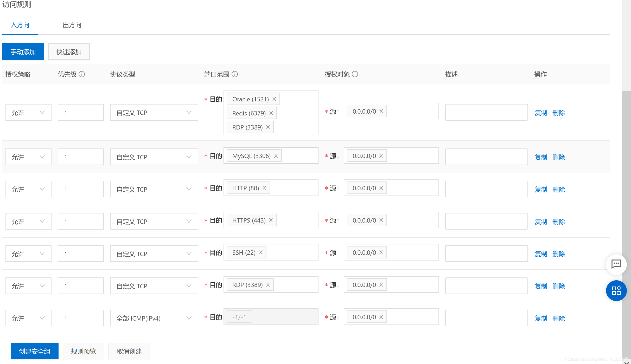This screenshot has width=631, height=364.
Task: Remove the HTTPS (443) port tag
Action: coord(271,220)
